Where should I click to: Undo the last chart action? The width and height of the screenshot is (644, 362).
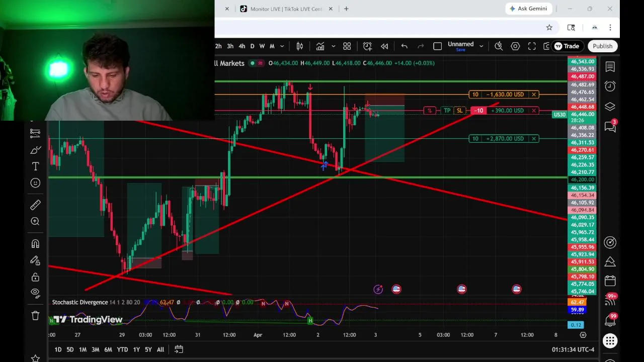tap(404, 46)
